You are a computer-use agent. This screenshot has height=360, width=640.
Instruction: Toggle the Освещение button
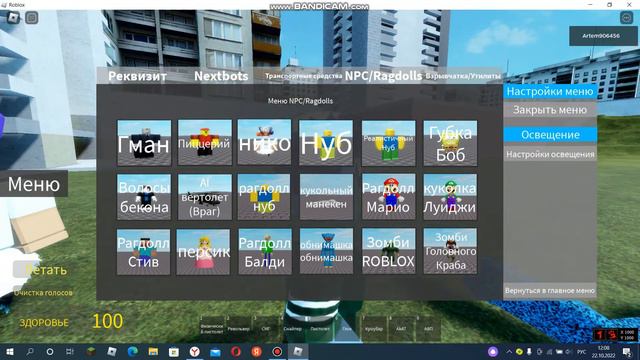coord(550,135)
